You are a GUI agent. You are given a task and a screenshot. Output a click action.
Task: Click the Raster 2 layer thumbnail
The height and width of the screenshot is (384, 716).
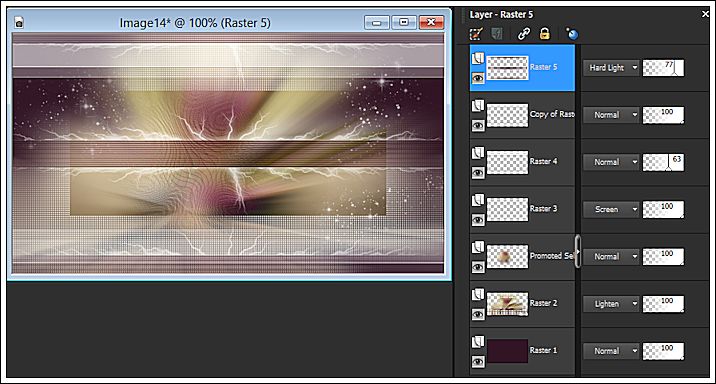pos(507,304)
